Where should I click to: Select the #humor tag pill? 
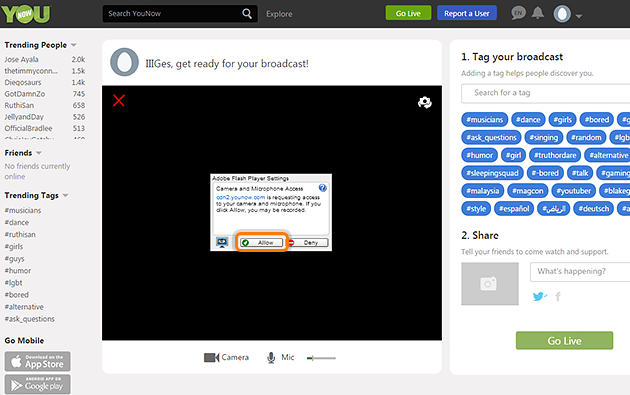479,155
